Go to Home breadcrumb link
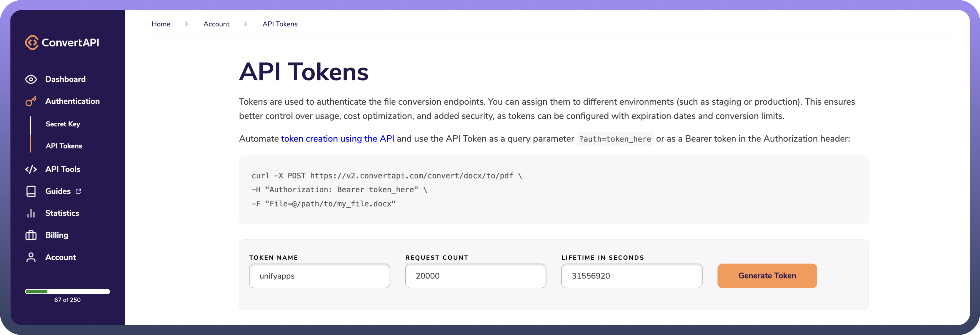The height and width of the screenshot is (335, 980). pyautogui.click(x=160, y=24)
